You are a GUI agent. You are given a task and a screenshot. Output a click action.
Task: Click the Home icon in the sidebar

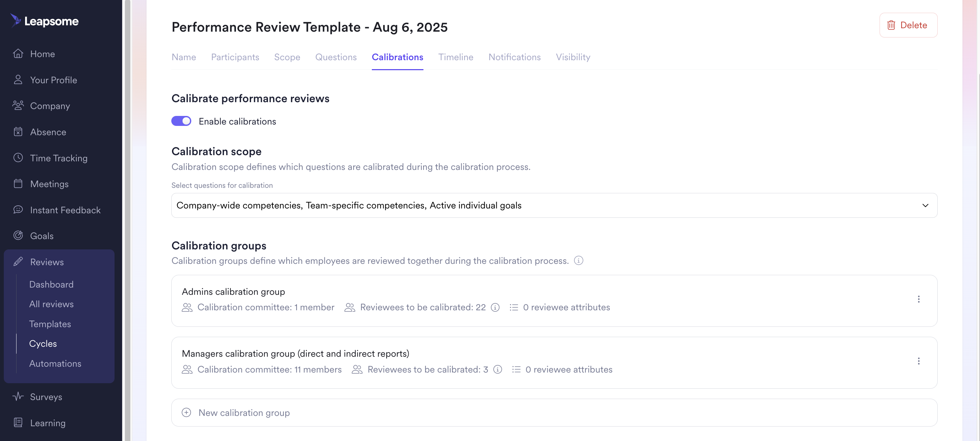[x=18, y=53]
